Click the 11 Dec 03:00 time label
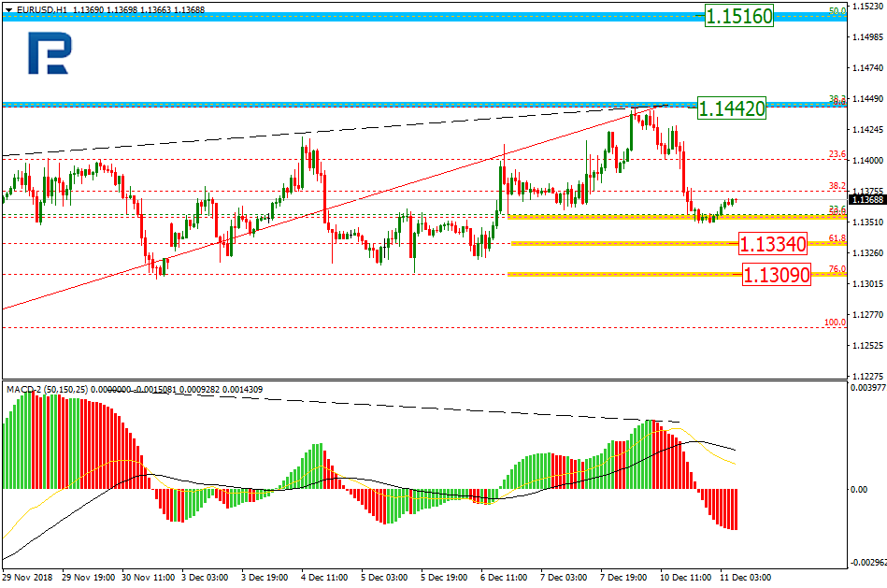Viewport: 887px width, 588px height. 746,577
